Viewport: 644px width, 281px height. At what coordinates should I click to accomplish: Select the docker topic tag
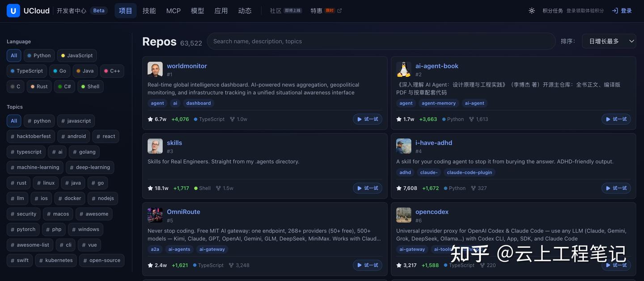[x=70, y=198]
